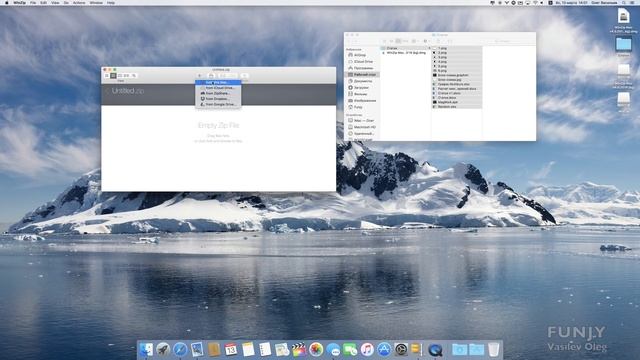Choose From iCloud Drive in the add menu
Image resolution: width=640 pixels, height=360 pixels.
click(x=218, y=88)
